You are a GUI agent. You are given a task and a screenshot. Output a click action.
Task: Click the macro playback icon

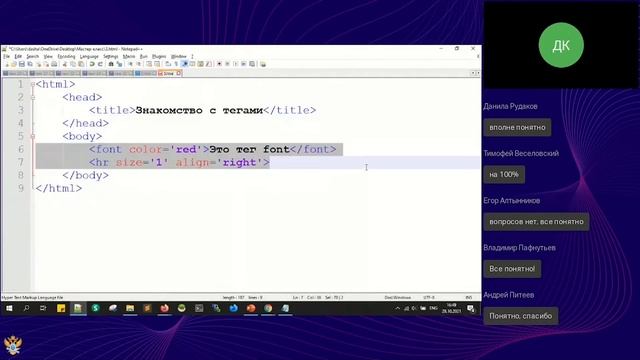coord(236,64)
